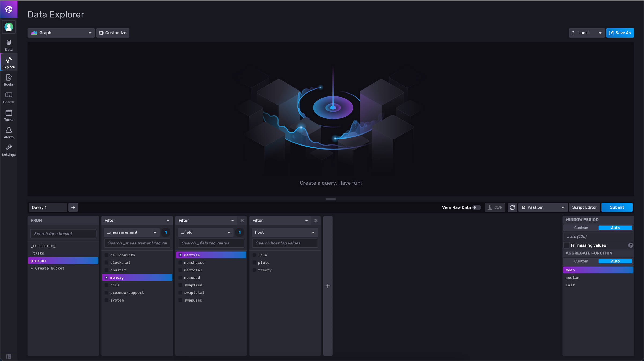Screen dimensions: 644x361
Task: Switch window period to Custom
Action: 581,228
